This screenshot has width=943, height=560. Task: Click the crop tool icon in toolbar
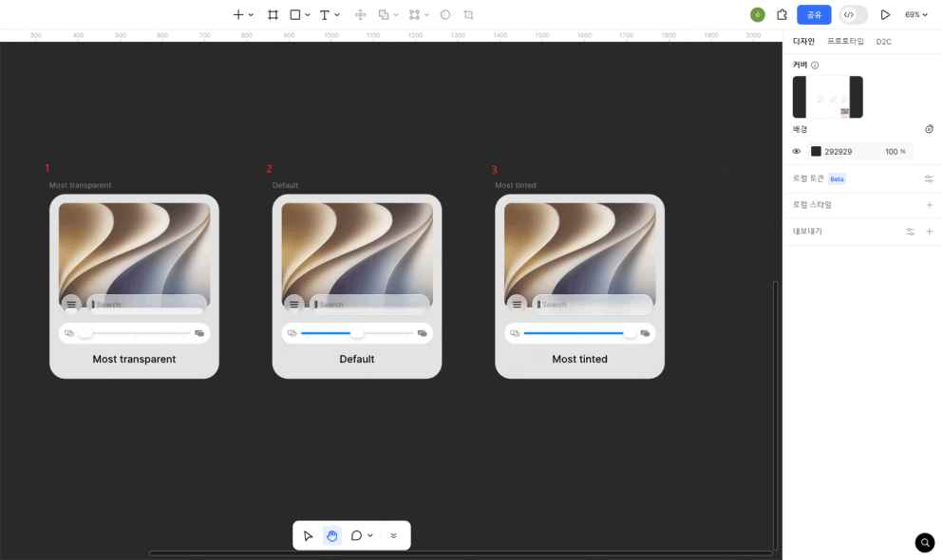[468, 14]
